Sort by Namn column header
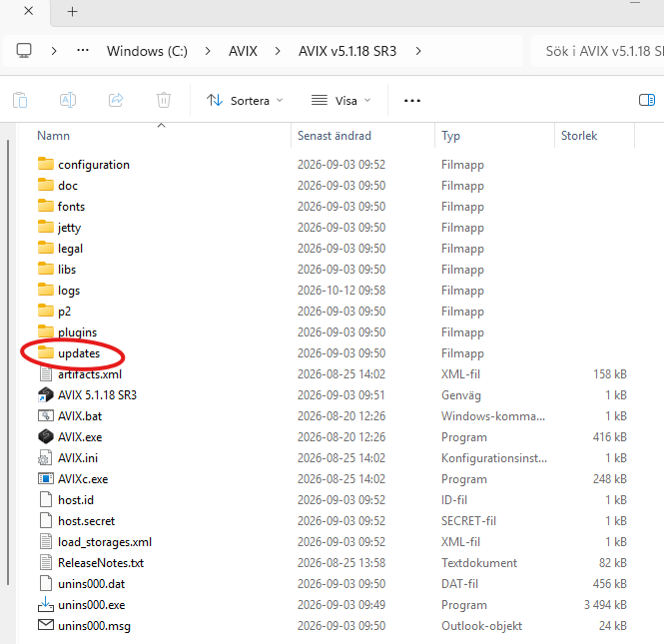Image resolution: width=664 pixels, height=644 pixels. [53, 136]
